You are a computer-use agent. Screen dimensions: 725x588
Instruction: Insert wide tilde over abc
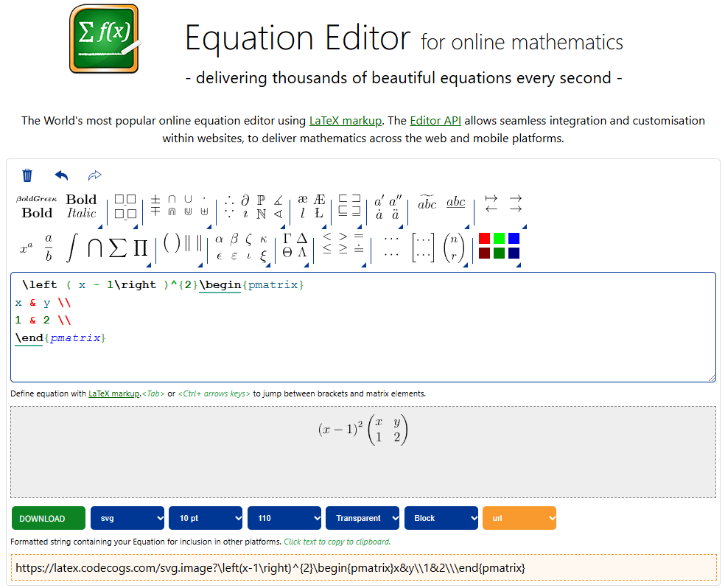(427, 203)
